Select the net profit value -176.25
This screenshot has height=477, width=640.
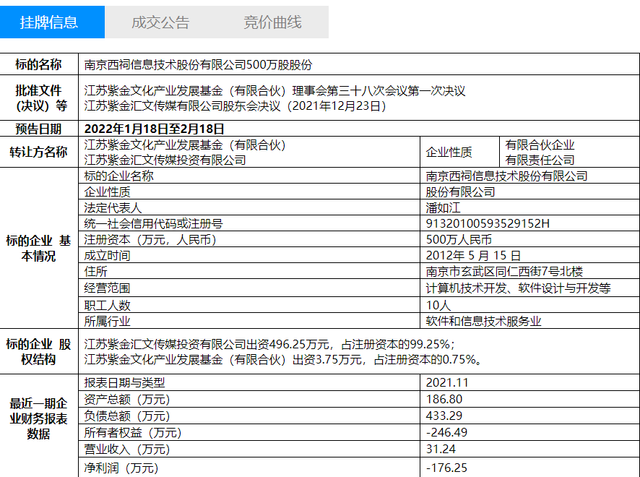coord(447,468)
